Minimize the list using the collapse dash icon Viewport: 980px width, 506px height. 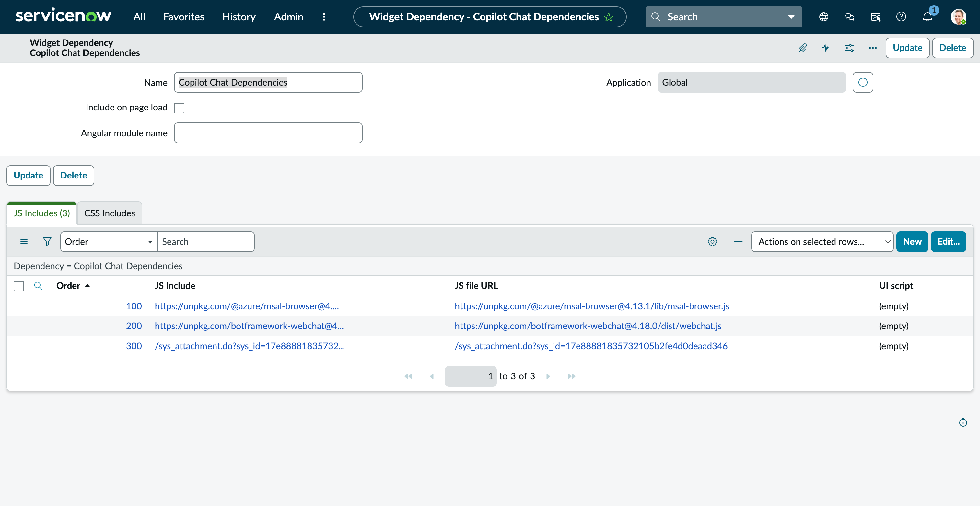point(738,241)
